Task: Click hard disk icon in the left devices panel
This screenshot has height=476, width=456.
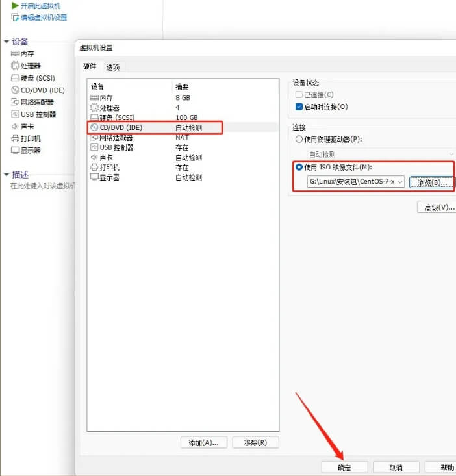Action: [15, 78]
